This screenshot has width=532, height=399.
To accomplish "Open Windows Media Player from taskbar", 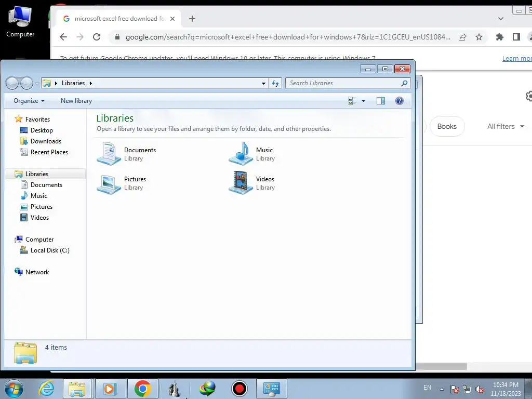I will click(110, 389).
